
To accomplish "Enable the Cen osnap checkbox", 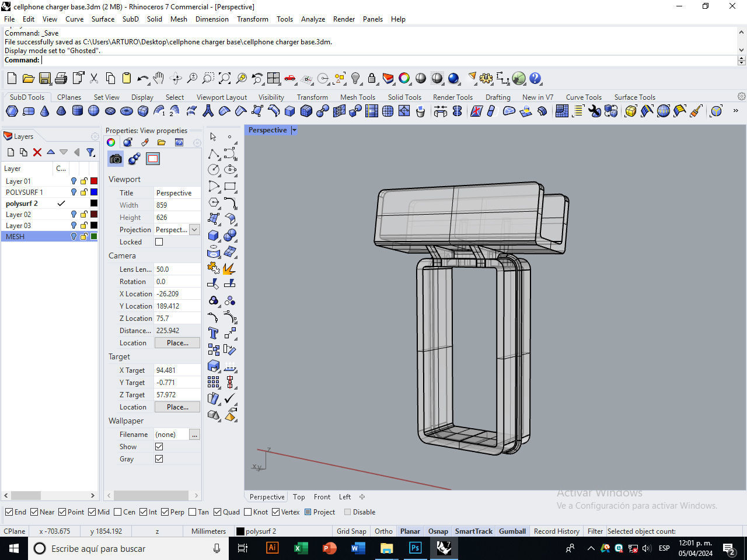I will 117,512.
